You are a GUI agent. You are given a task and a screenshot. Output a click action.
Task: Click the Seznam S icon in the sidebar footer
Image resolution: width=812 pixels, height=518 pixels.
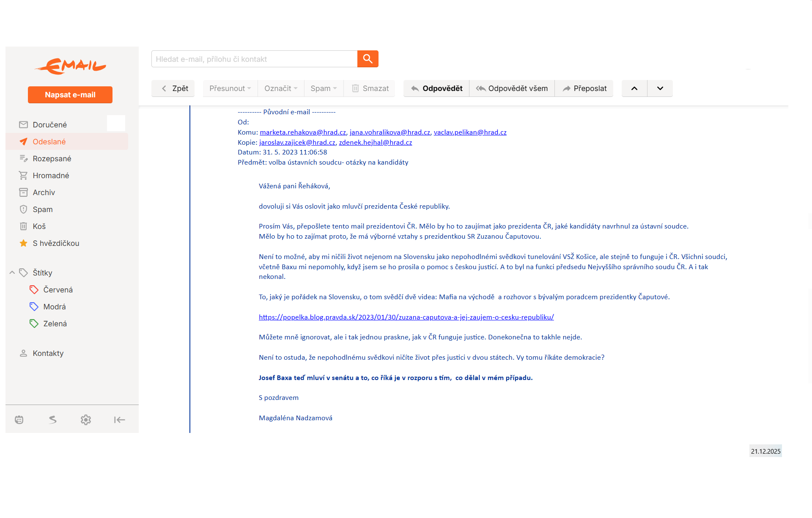(52, 420)
